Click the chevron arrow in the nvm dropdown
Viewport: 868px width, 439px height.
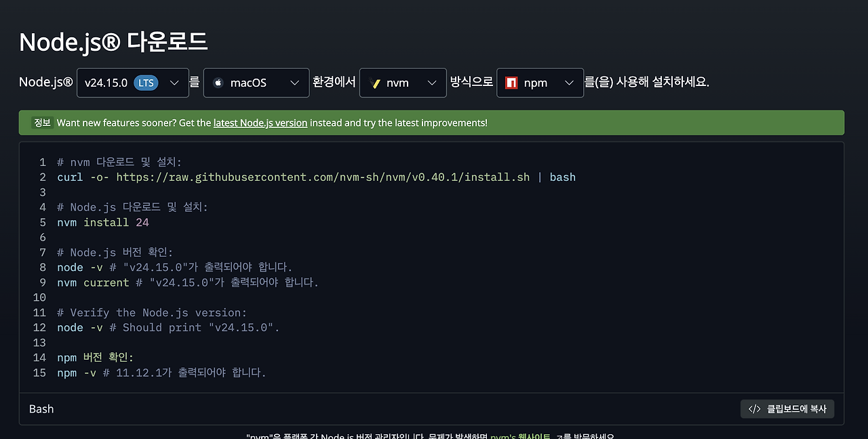432,83
